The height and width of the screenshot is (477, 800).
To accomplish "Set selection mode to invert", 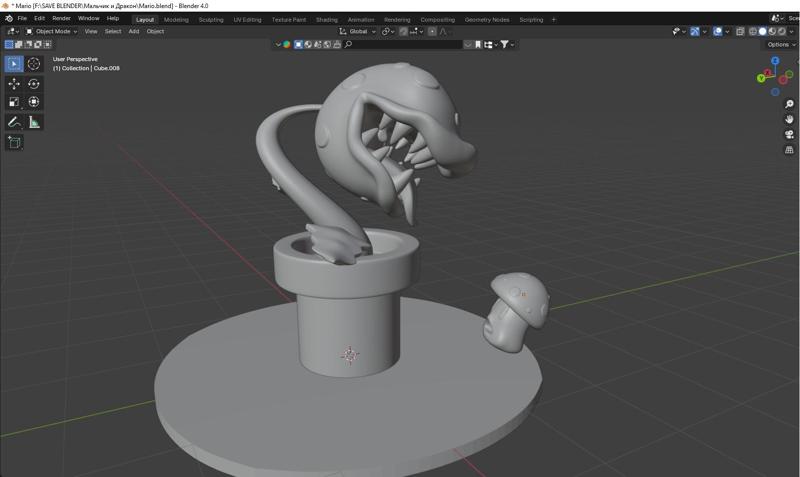I will point(38,44).
